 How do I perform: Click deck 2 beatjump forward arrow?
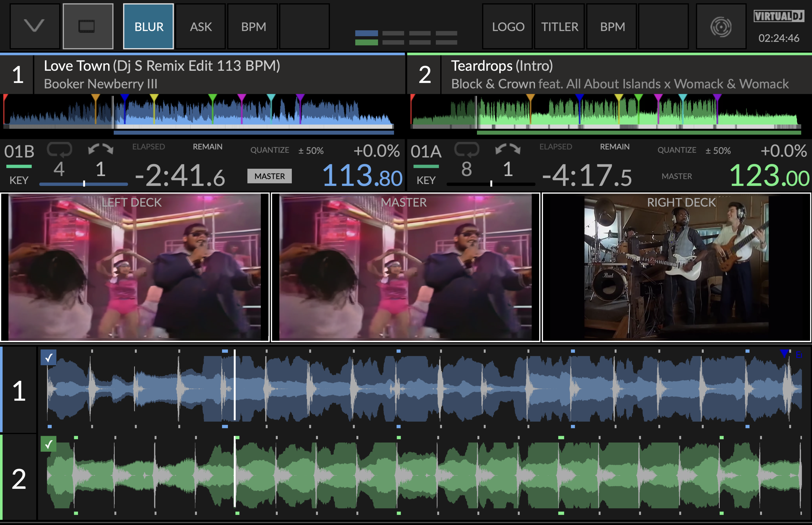tap(515, 149)
